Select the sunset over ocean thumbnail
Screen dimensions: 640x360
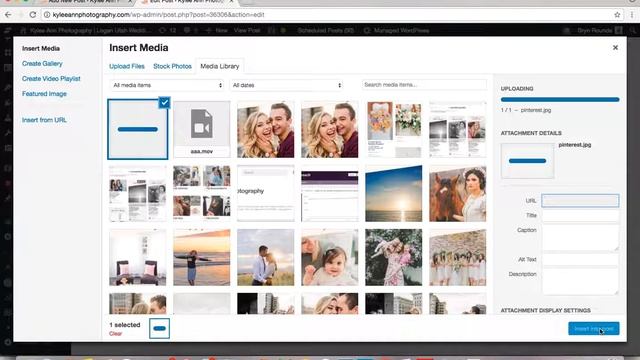(393, 193)
